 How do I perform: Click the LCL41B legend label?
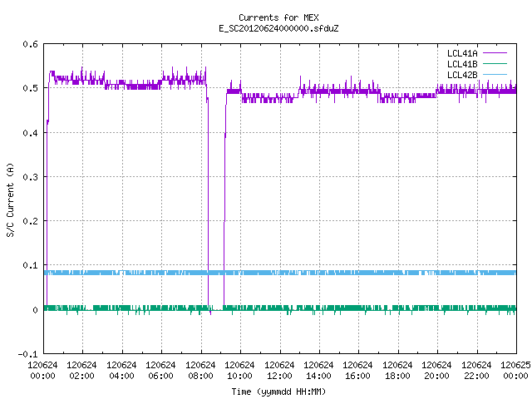click(462, 64)
